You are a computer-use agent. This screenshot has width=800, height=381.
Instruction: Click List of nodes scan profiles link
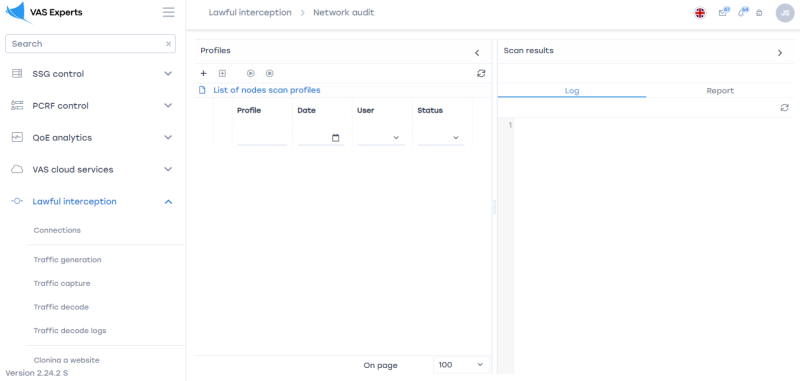click(x=266, y=90)
